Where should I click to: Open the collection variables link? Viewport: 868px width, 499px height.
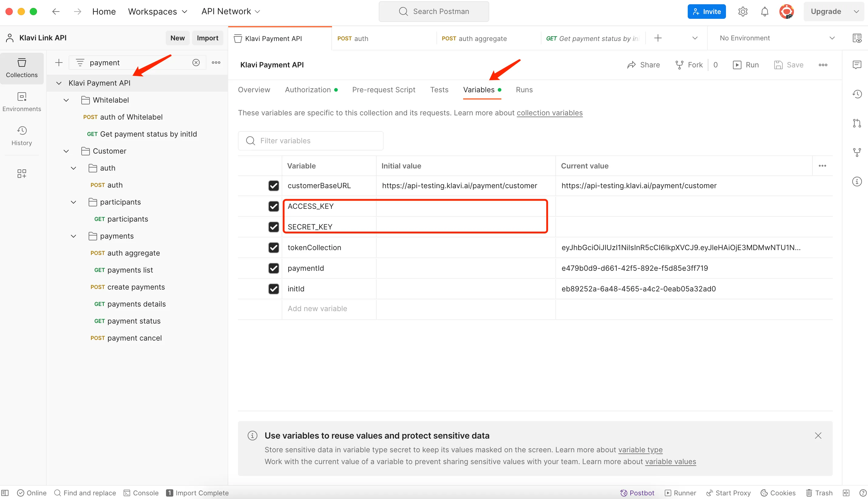549,113
